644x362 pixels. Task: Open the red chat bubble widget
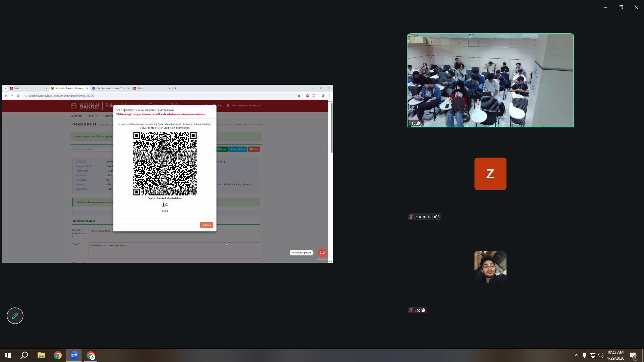point(322,252)
